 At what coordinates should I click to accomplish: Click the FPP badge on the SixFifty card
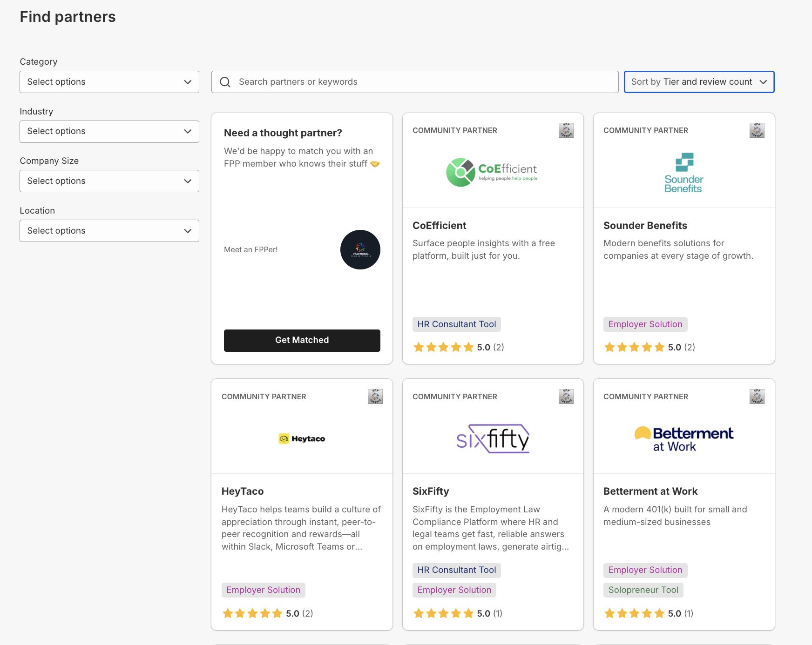pos(566,396)
